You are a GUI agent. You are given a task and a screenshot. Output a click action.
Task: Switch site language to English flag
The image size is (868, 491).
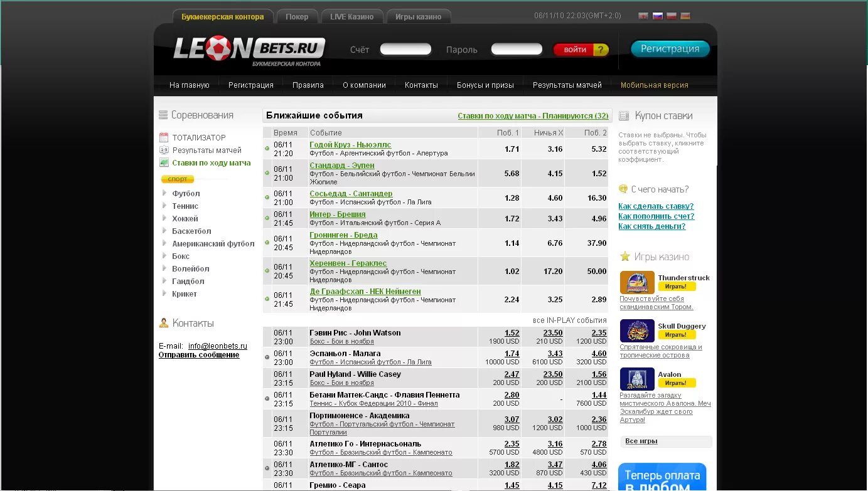pyautogui.click(x=643, y=16)
